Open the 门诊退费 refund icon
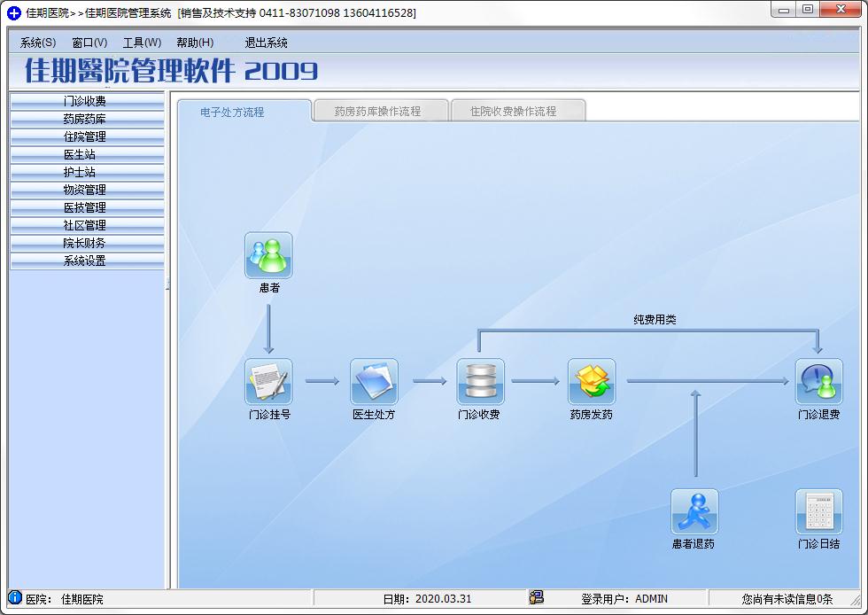The height and width of the screenshot is (615, 868). (818, 381)
